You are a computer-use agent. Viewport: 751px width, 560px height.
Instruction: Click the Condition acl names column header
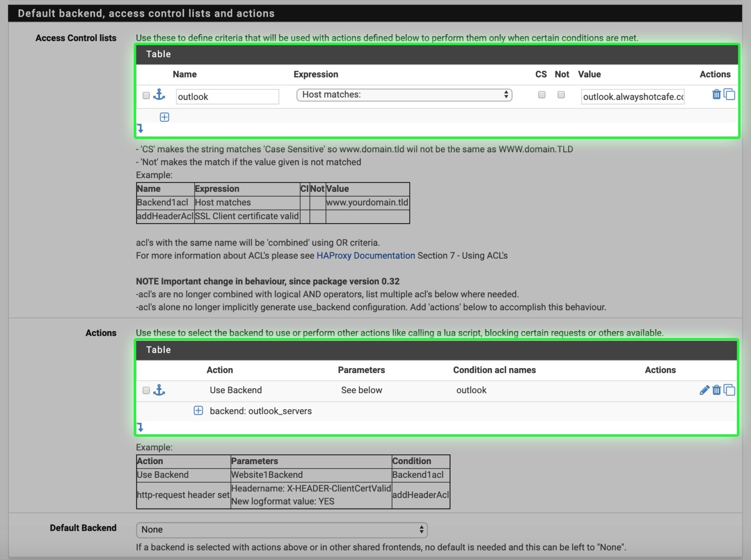[494, 370]
